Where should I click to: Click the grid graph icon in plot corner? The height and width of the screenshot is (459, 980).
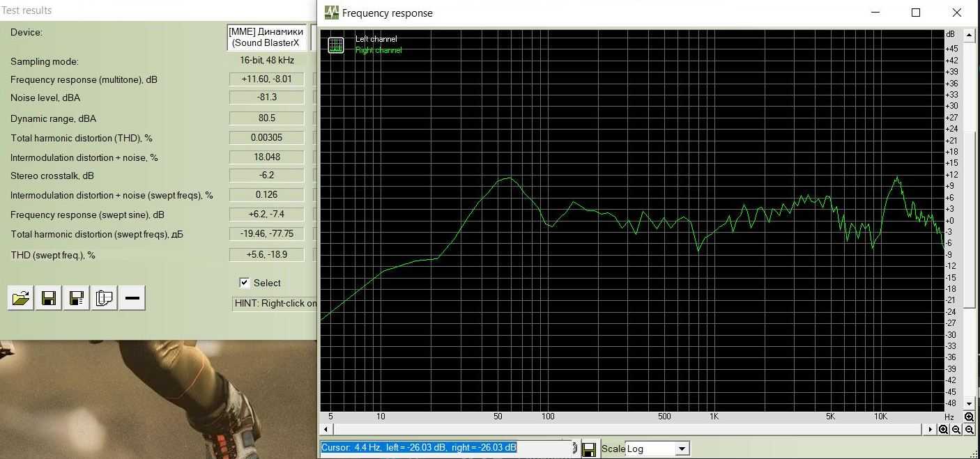(x=336, y=45)
